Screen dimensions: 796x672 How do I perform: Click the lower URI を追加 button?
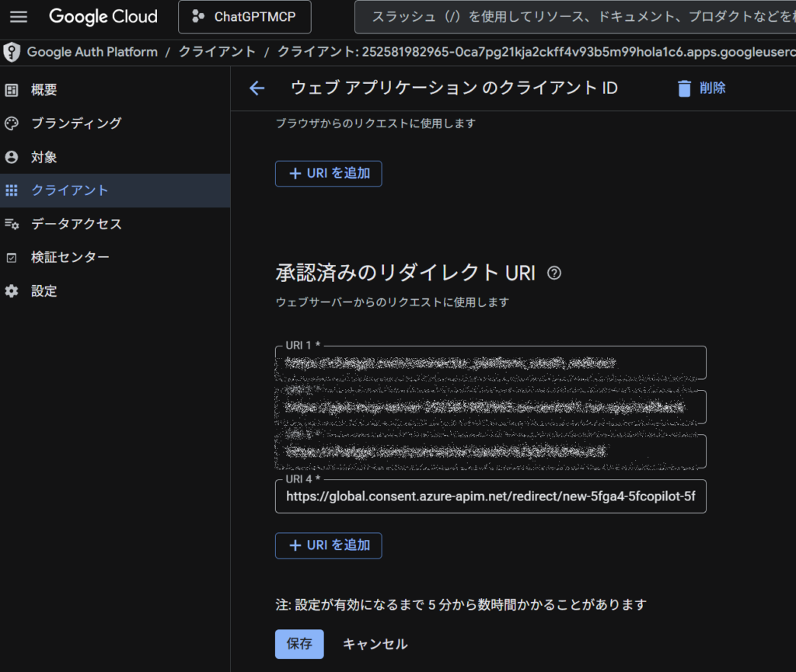click(328, 545)
